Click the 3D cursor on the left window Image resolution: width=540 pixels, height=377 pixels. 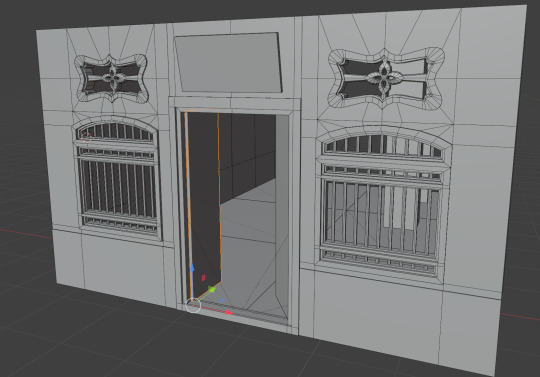pyautogui.click(x=86, y=137)
